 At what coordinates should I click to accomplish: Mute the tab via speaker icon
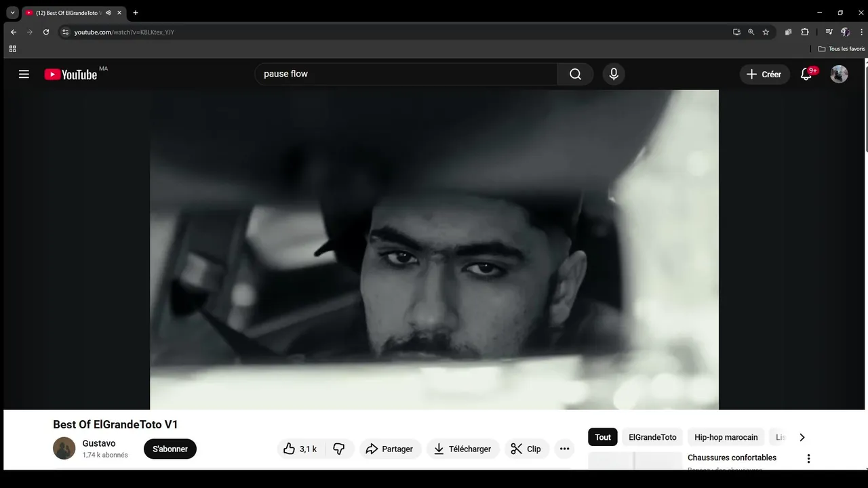108,13
